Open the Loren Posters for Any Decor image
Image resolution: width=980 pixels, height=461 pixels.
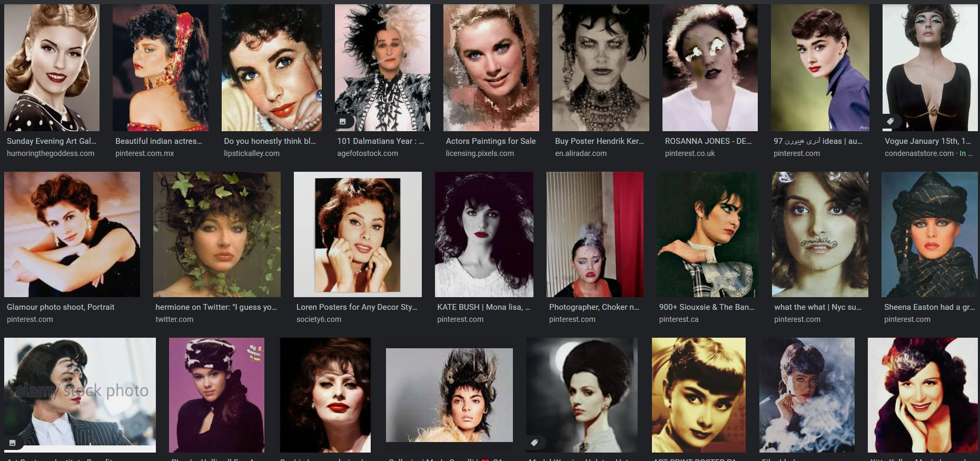click(x=358, y=234)
